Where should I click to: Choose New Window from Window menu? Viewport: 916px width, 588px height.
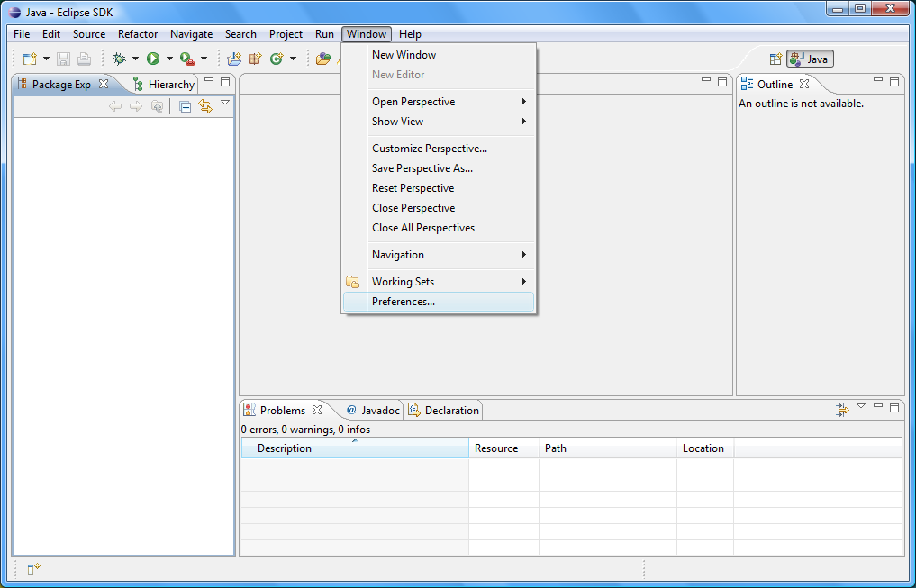438,55
